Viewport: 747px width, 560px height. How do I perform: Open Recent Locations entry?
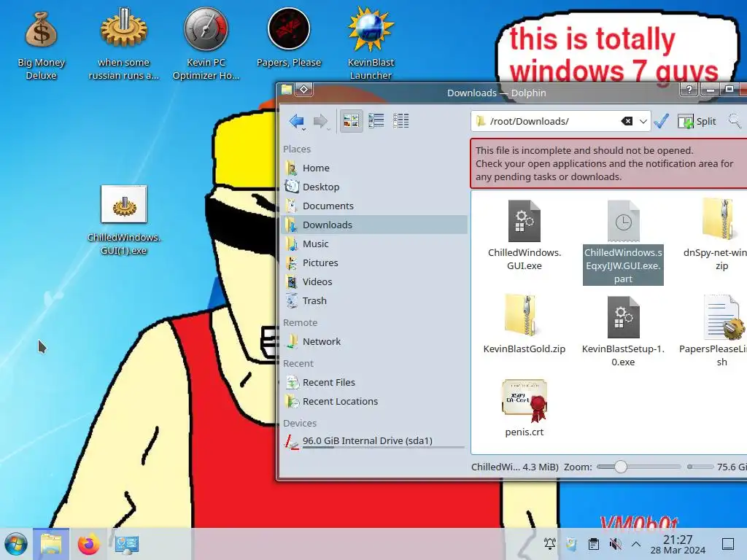tap(373, 402)
